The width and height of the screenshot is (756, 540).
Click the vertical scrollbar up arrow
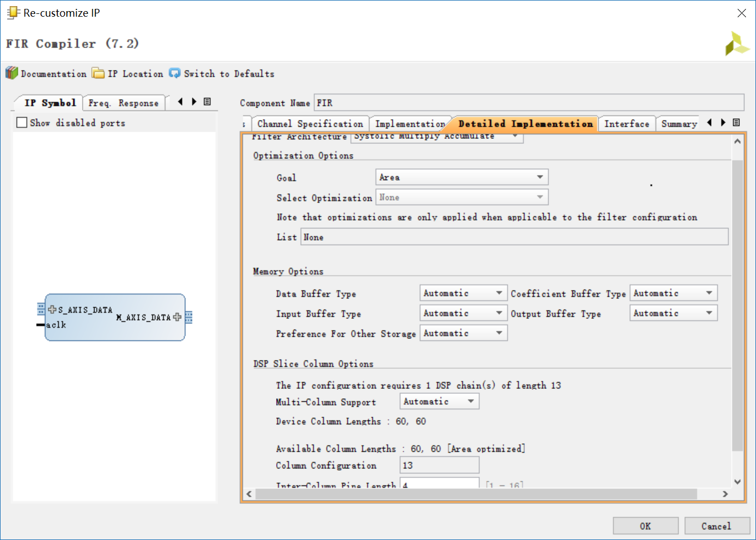738,141
